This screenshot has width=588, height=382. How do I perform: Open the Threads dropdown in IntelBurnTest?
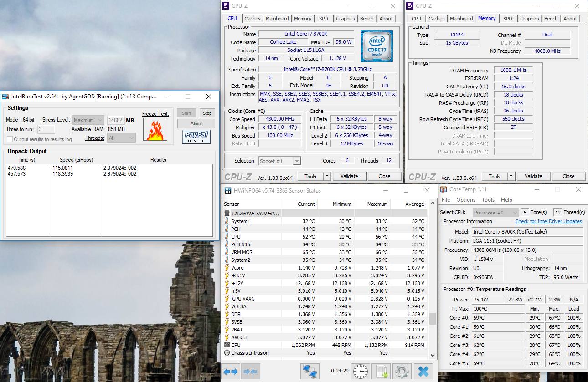click(x=121, y=138)
